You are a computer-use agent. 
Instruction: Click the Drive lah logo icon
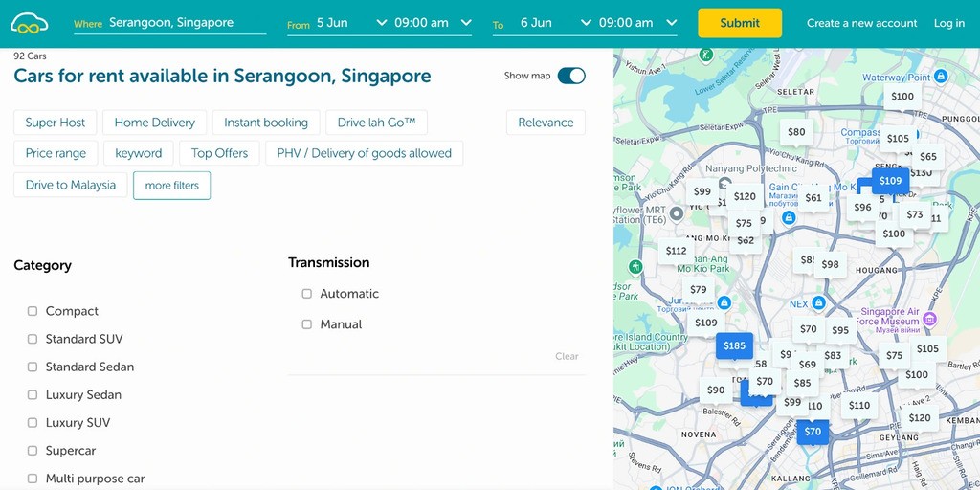(29, 23)
